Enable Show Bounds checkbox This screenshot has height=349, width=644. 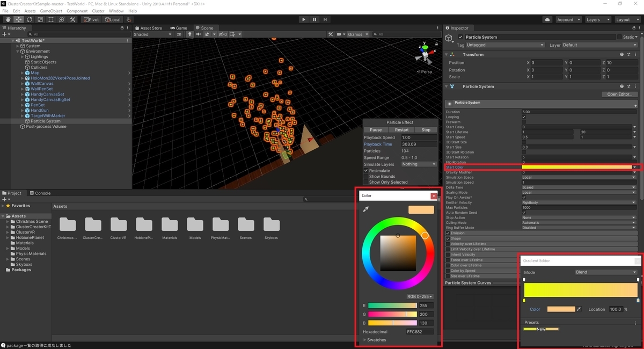click(x=366, y=177)
